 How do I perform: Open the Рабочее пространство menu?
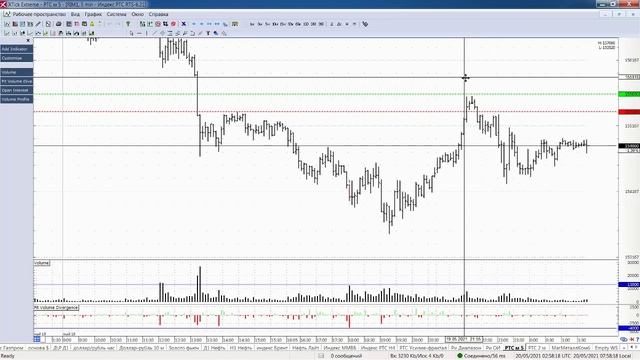click(x=39, y=14)
